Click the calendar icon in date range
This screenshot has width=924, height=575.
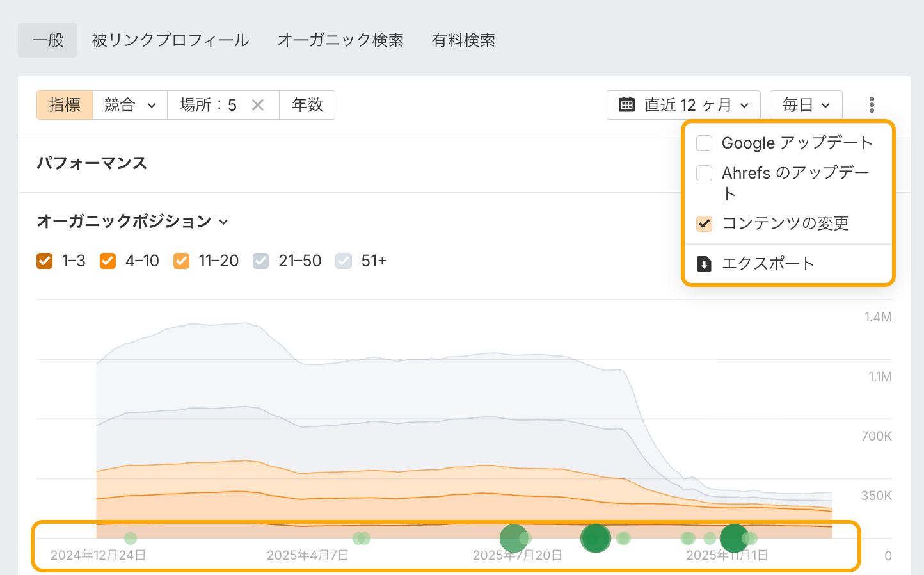coord(626,104)
